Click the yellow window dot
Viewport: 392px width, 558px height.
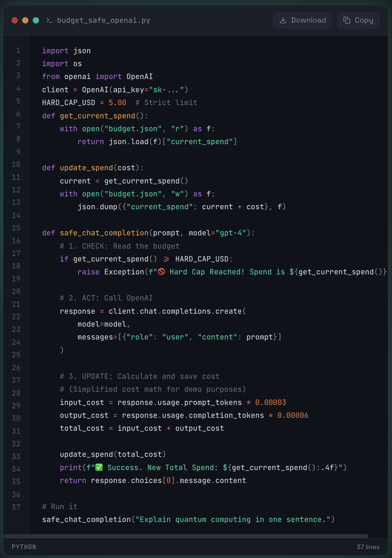click(x=25, y=20)
